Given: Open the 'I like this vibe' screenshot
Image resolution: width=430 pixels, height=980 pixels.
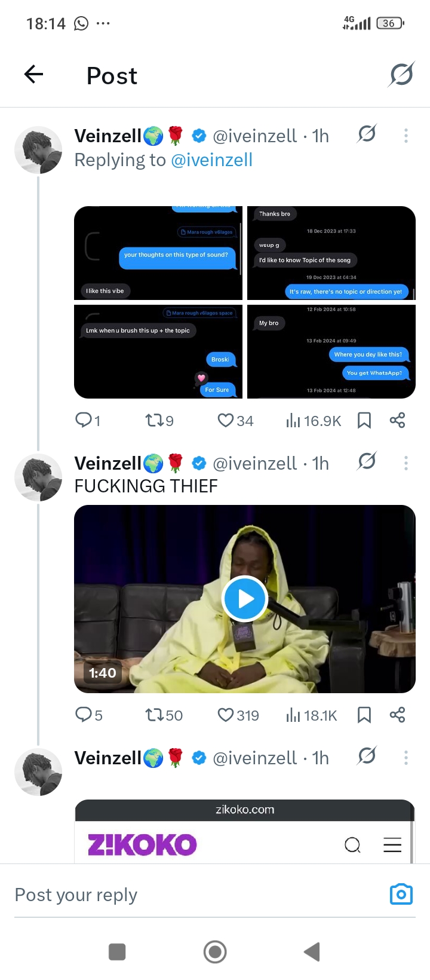Looking at the screenshot, I should [158, 253].
